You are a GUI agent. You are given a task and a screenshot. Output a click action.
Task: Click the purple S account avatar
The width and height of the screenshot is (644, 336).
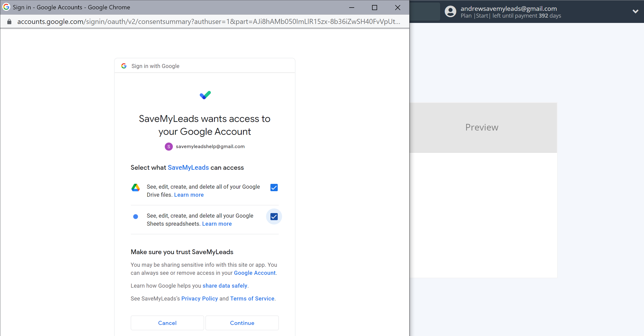coord(169,147)
